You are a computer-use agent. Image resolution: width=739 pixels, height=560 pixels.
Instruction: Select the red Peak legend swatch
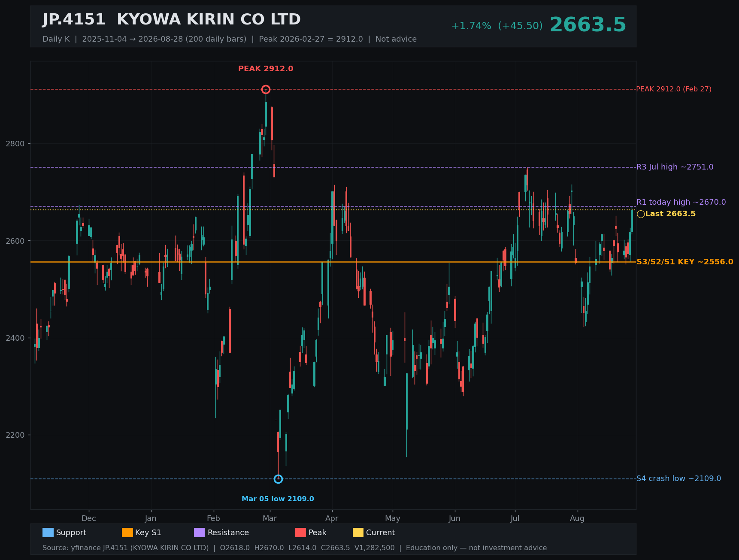300,533
